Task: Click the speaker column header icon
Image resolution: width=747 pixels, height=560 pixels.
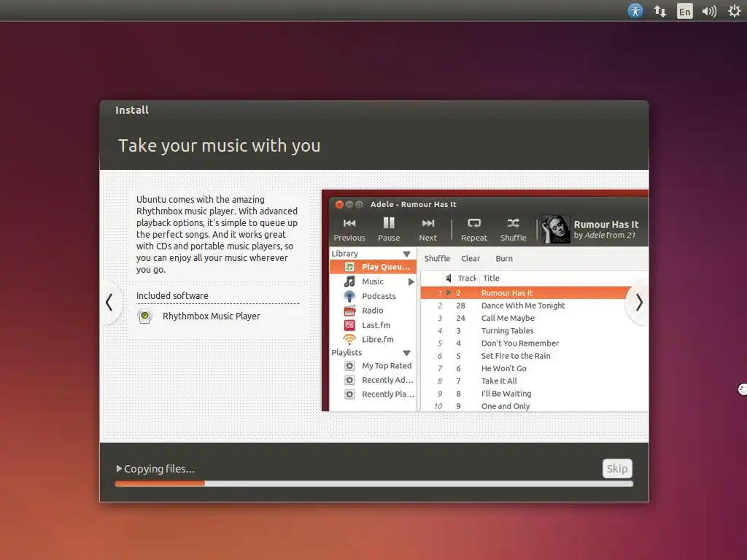Action: 449,278
